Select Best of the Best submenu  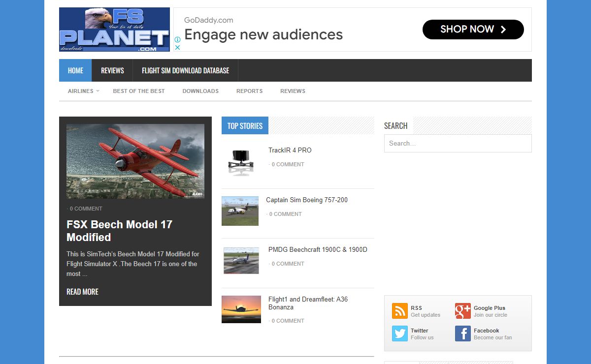click(x=139, y=91)
